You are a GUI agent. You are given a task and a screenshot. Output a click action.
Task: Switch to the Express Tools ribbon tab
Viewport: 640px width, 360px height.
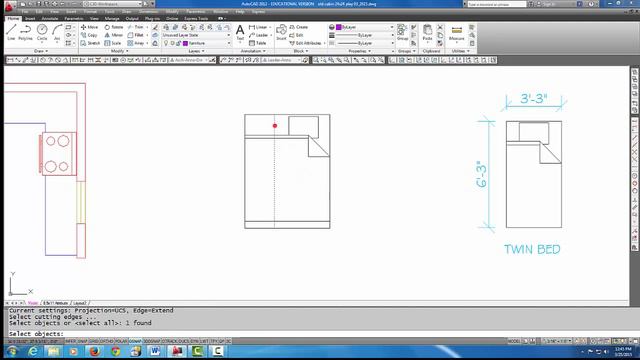click(x=196, y=18)
